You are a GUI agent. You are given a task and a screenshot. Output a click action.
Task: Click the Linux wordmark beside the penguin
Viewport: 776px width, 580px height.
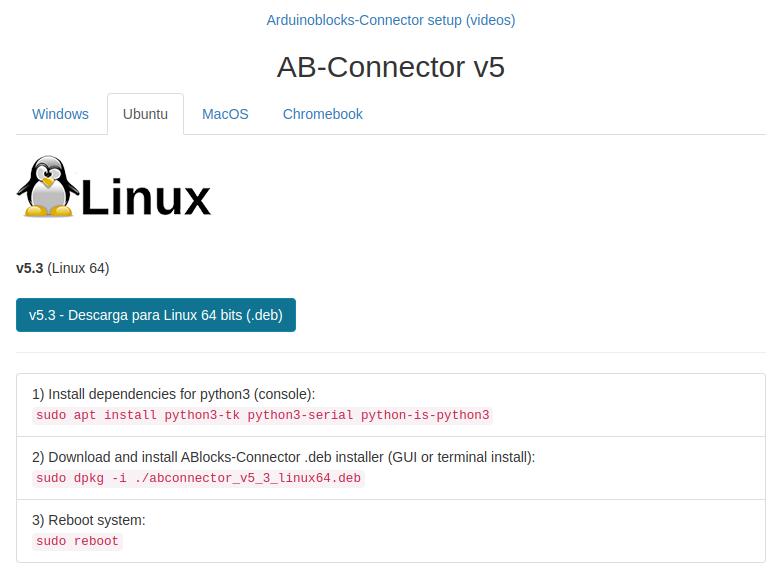point(146,197)
